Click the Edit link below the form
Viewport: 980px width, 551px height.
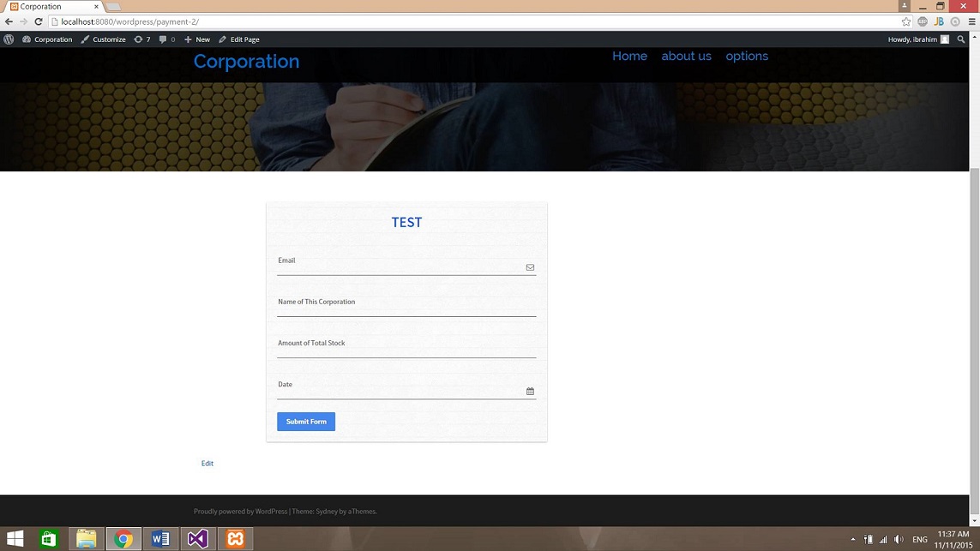click(207, 464)
